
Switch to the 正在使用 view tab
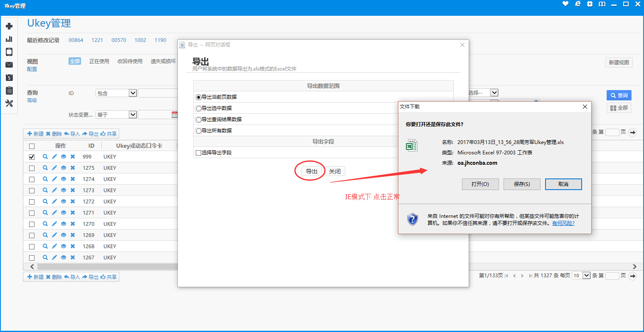[99, 61]
